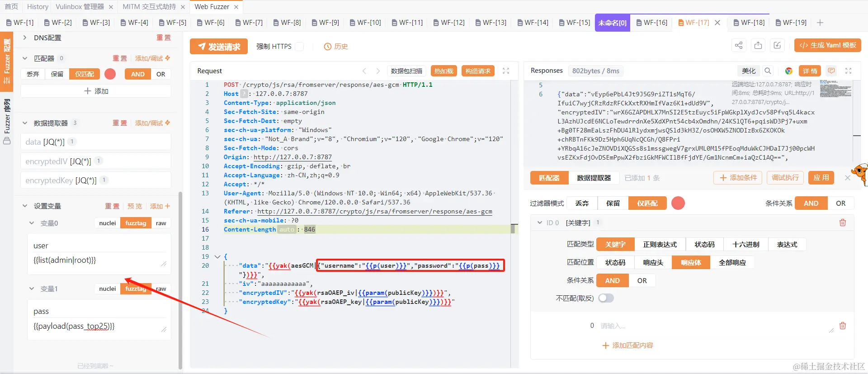
Task: Go to previous request arrow
Action: [x=364, y=71]
